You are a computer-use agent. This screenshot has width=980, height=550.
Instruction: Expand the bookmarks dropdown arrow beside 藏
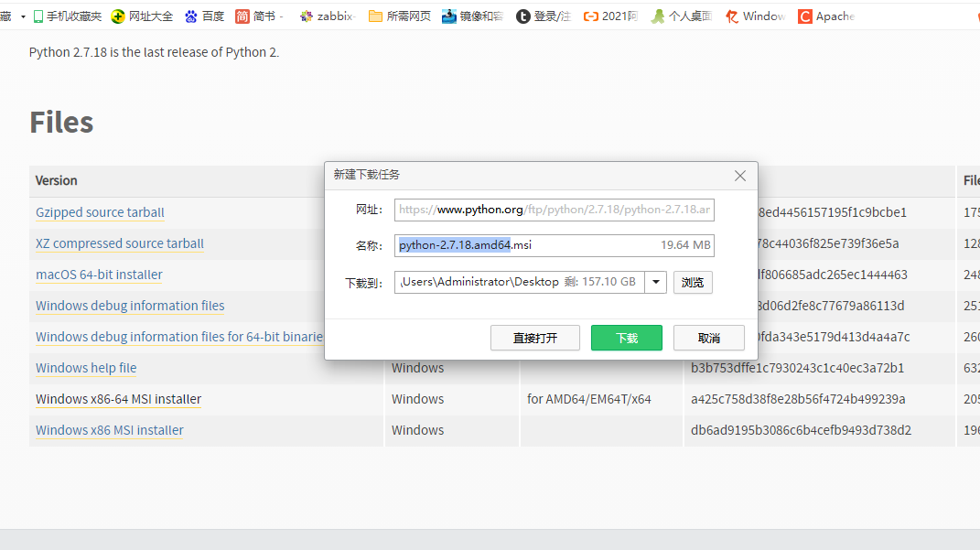[x=23, y=16]
